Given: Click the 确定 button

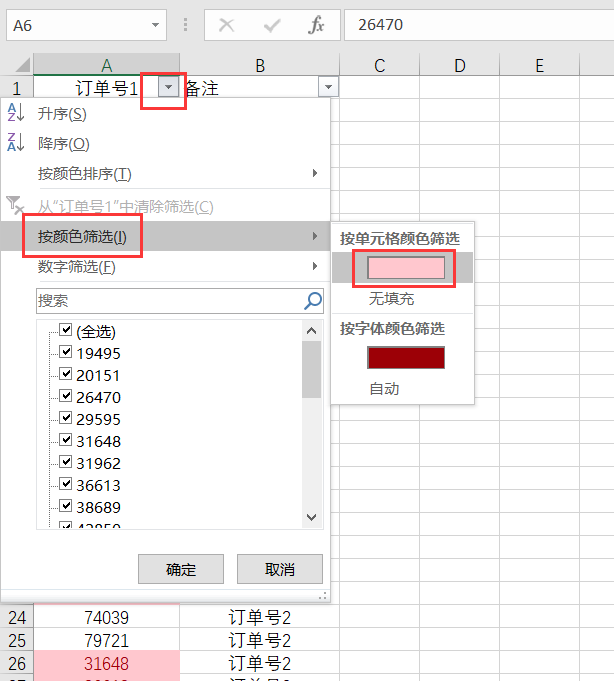Looking at the screenshot, I should (x=181, y=569).
